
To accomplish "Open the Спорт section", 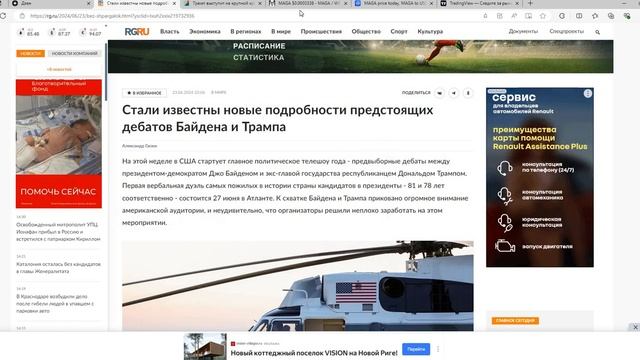I will click(399, 31).
